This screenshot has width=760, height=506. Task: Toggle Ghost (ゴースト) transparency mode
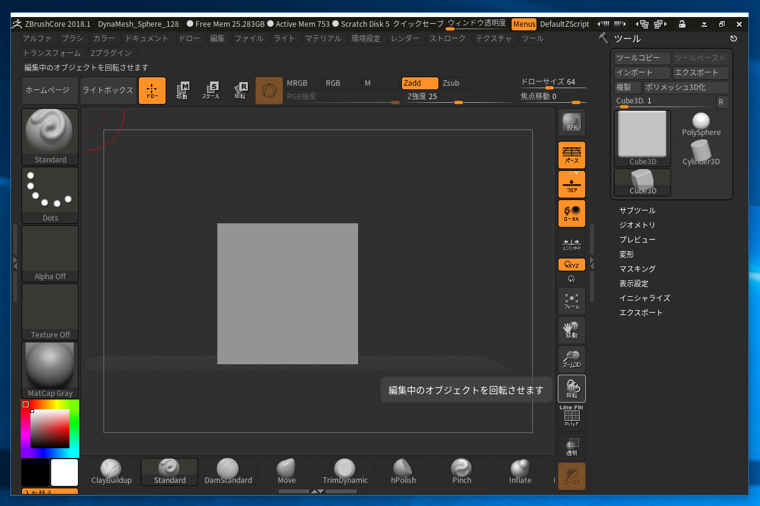click(x=572, y=476)
